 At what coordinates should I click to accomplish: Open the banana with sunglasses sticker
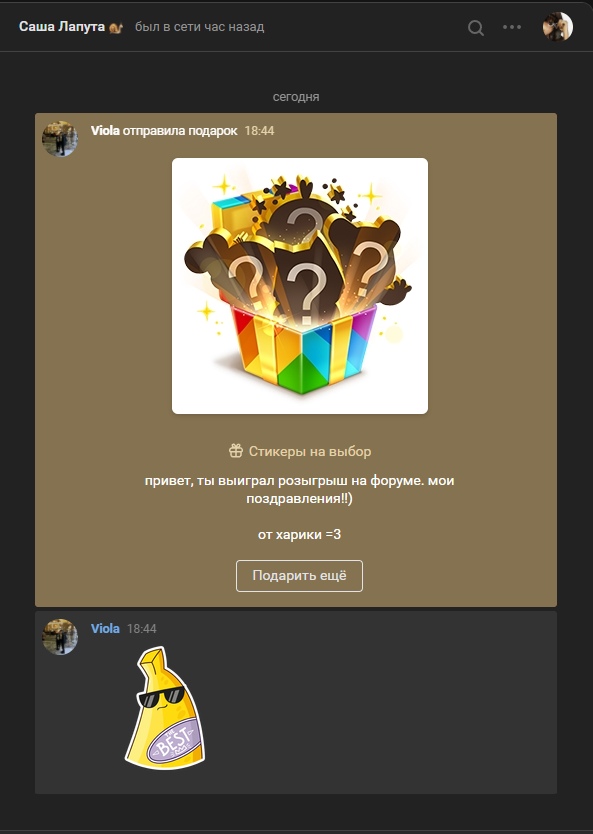pos(165,708)
